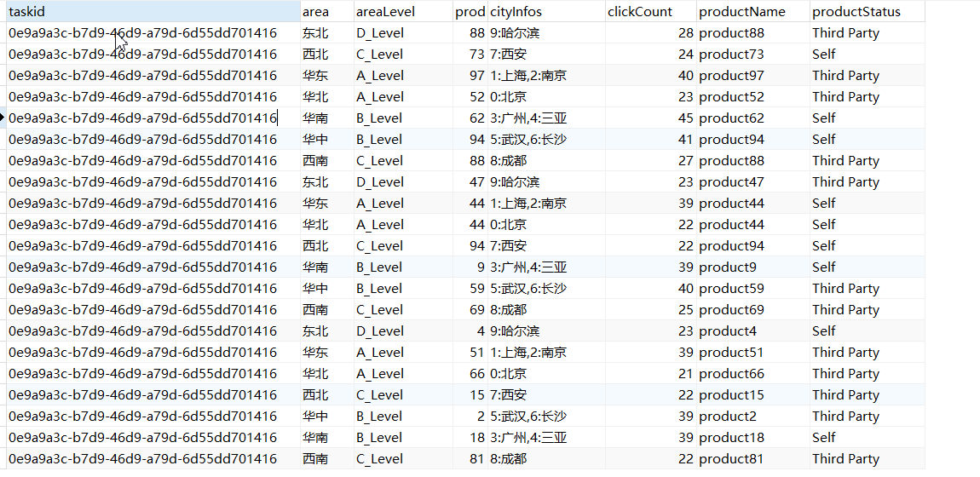Click the product15 cell

tap(753, 394)
